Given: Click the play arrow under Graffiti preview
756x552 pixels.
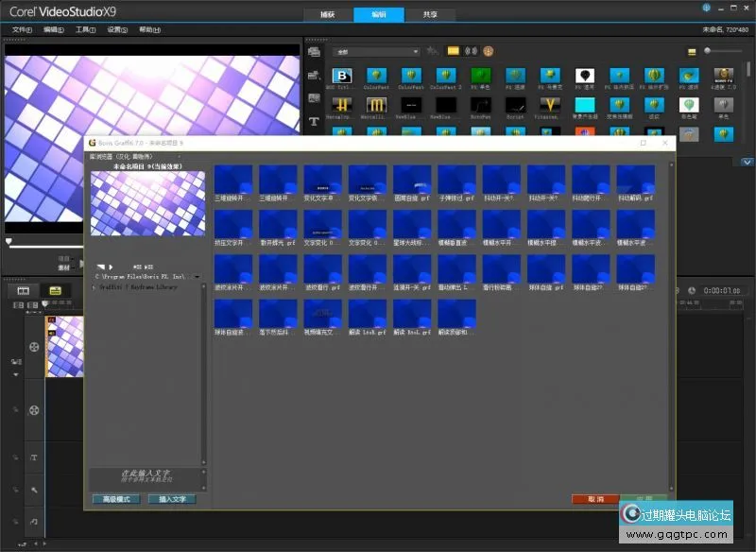Looking at the screenshot, I should pyautogui.click(x=110, y=267).
